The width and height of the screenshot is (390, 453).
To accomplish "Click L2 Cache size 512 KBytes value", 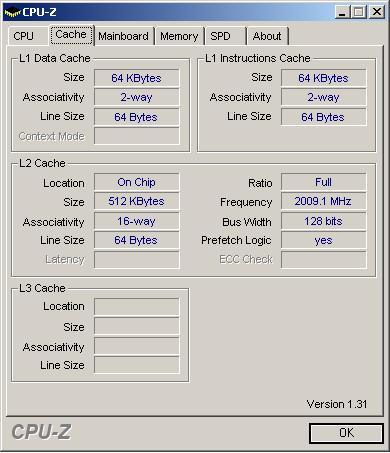I will click(137, 201).
